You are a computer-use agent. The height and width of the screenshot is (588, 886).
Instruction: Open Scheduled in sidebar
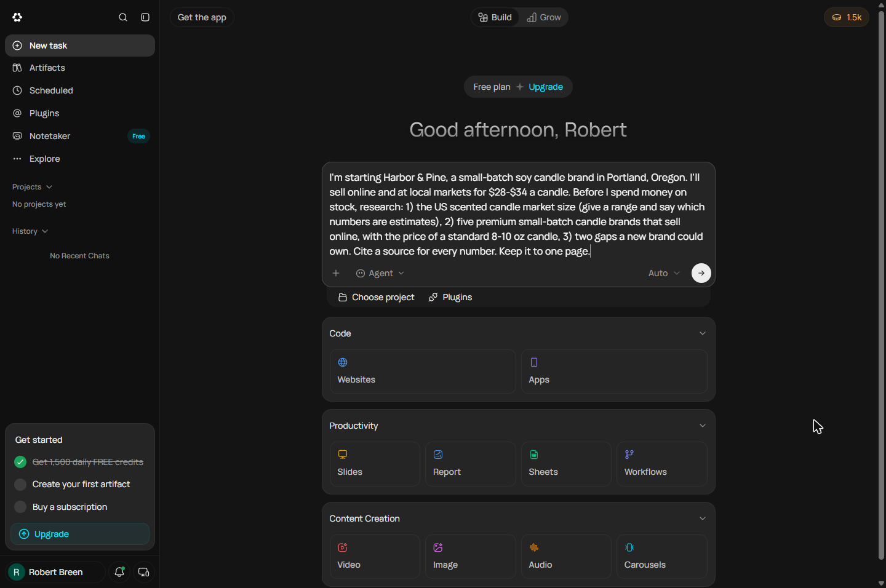[x=80, y=90]
